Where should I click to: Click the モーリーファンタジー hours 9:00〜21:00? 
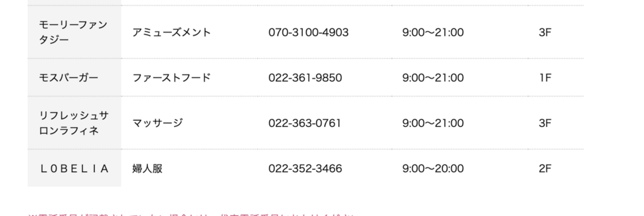(x=432, y=33)
